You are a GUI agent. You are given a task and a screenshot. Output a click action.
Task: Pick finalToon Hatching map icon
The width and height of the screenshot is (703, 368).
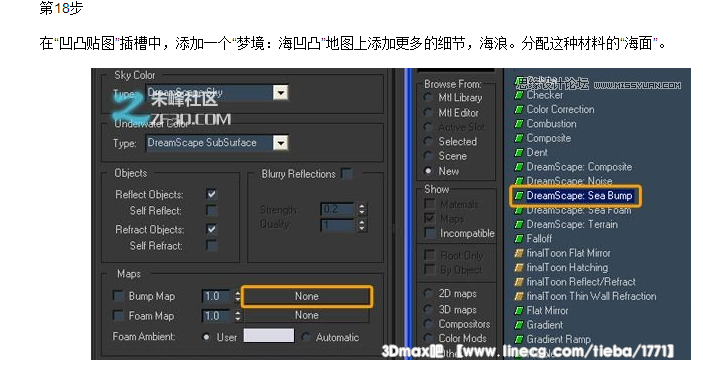tap(519, 268)
